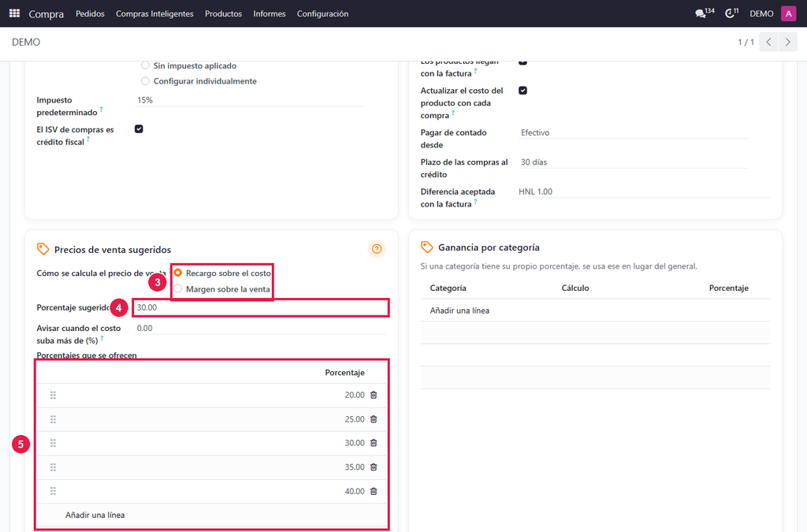Click the Compra app title
The width and height of the screenshot is (807, 532).
[46, 14]
